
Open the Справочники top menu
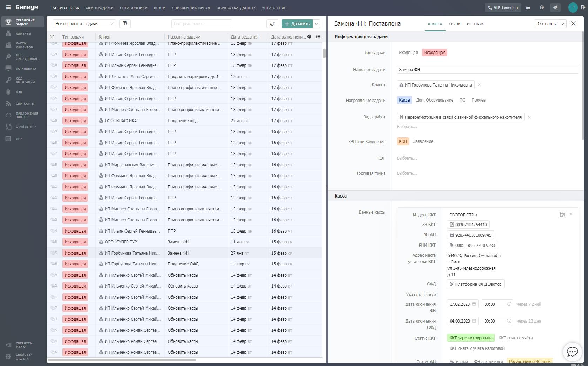click(134, 8)
